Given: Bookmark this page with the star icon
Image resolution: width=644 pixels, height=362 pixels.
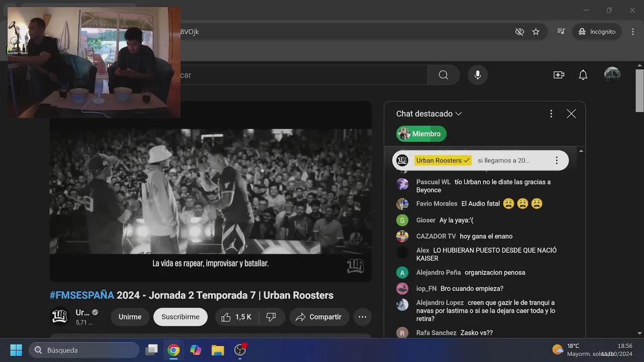Looking at the screenshot, I should (x=536, y=32).
